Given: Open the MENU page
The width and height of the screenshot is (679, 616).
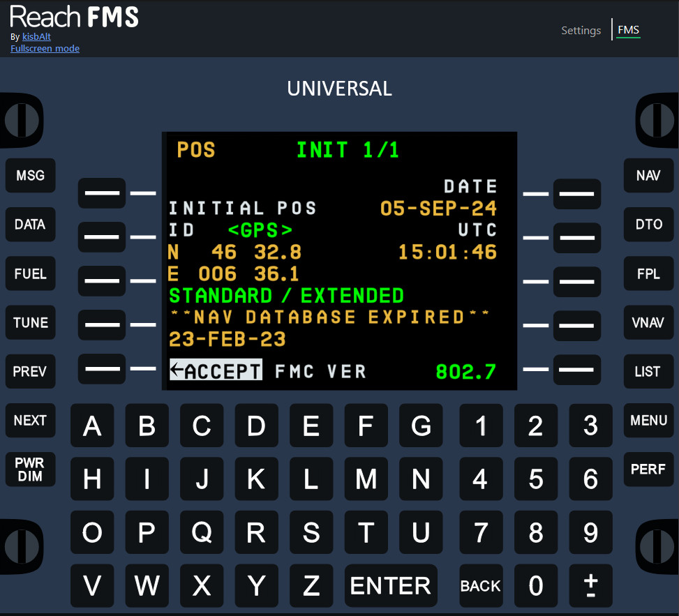Looking at the screenshot, I should coord(648,420).
